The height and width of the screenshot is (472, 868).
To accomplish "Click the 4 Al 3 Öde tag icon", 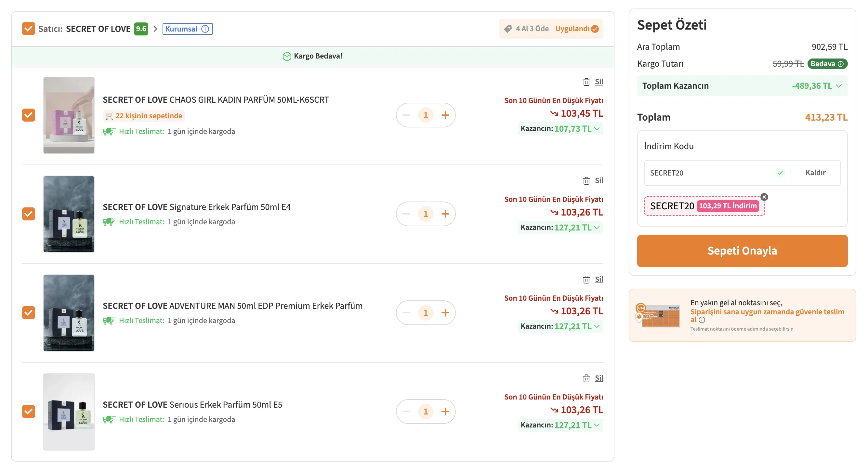I will (508, 29).
